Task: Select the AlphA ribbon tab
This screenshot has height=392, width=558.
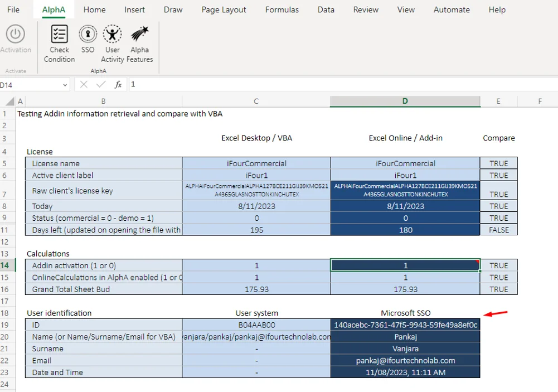Action: click(x=54, y=9)
